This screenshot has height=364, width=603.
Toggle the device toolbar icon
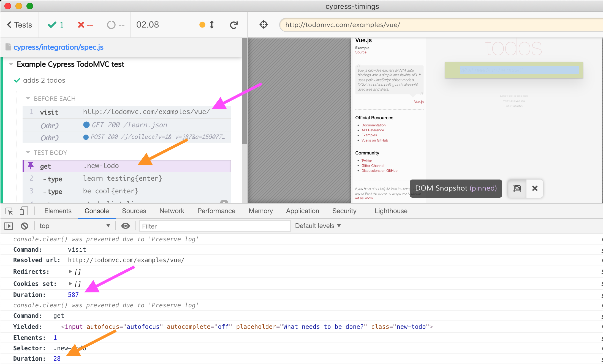[24, 211]
